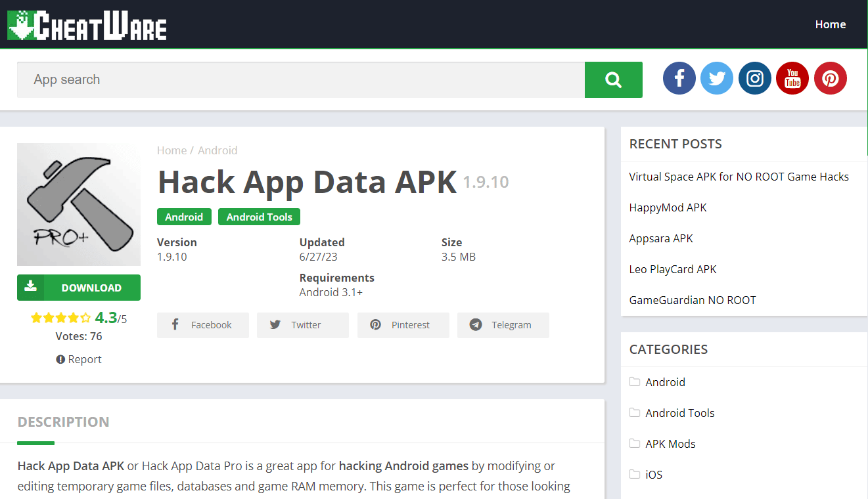Open GameGuardian NO ROOT recent post
Screen dimensions: 868x499
coord(693,300)
